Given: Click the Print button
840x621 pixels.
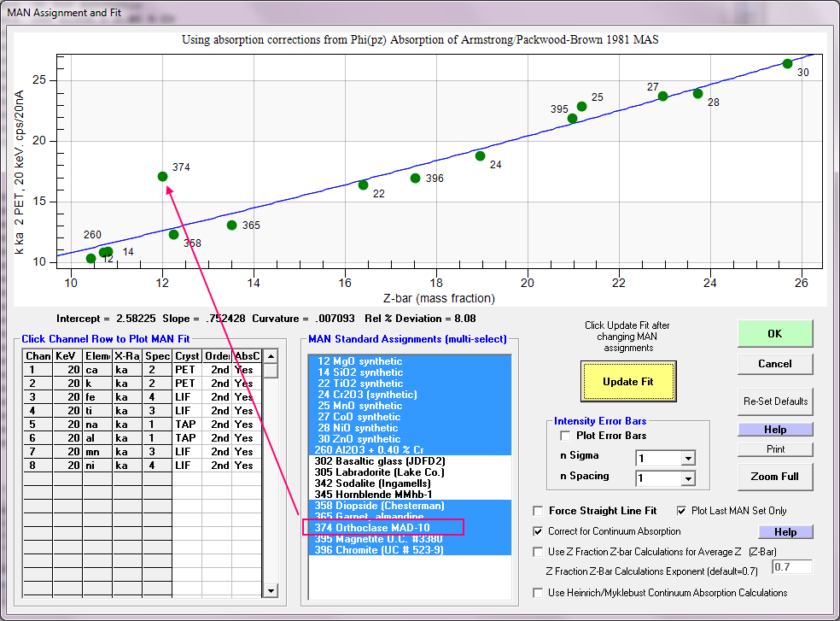Looking at the screenshot, I should pos(775,449).
